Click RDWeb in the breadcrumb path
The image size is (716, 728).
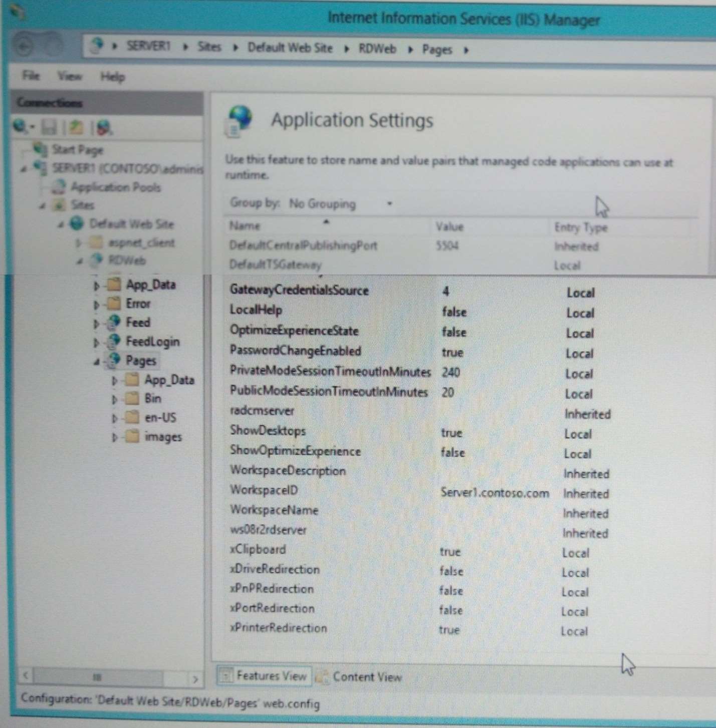[377, 49]
